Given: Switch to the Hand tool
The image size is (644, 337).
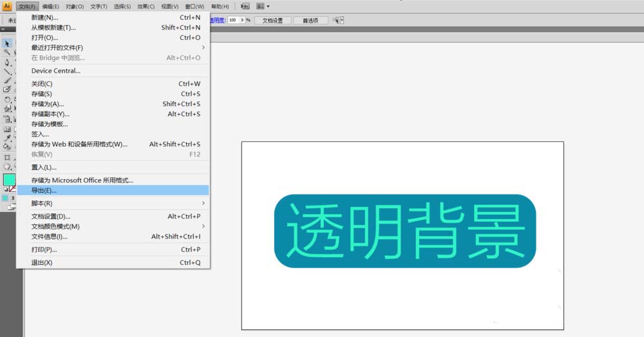Looking at the screenshot, I should [7, 166].
